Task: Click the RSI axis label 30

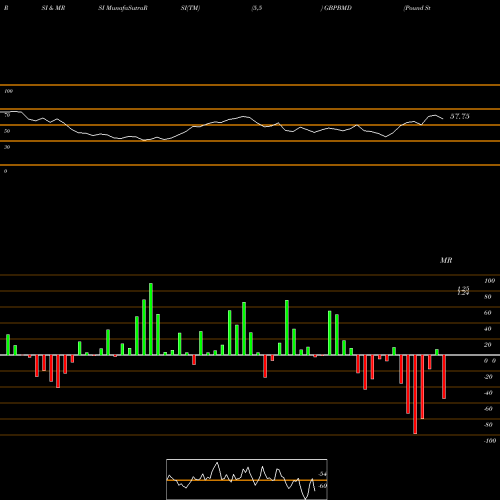Action: tap(7, 147)
